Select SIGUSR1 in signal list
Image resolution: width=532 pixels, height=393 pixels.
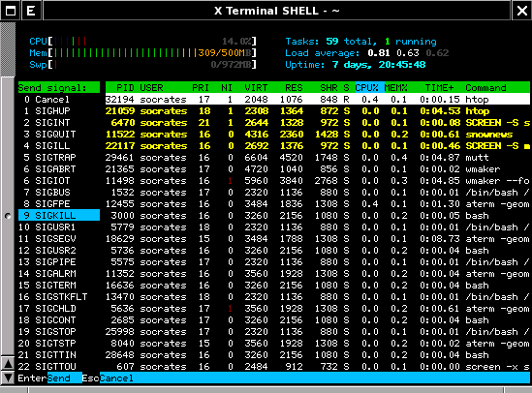59,227
